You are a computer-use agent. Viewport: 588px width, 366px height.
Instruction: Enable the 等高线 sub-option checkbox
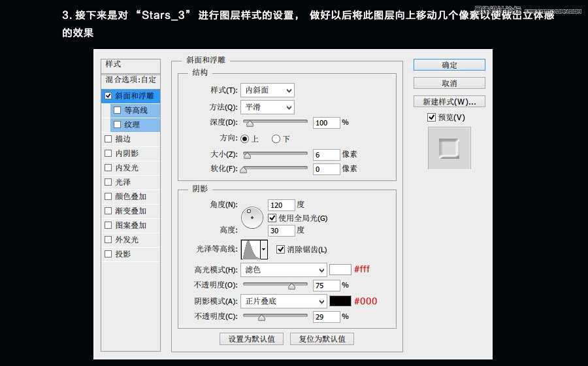pos(118,110)
